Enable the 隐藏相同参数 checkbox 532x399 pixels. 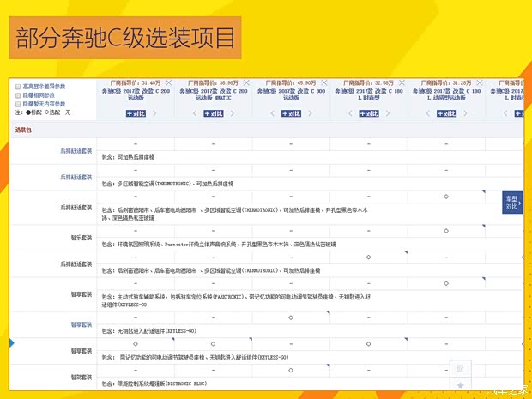pyautogui.click(x=18, y=95)
